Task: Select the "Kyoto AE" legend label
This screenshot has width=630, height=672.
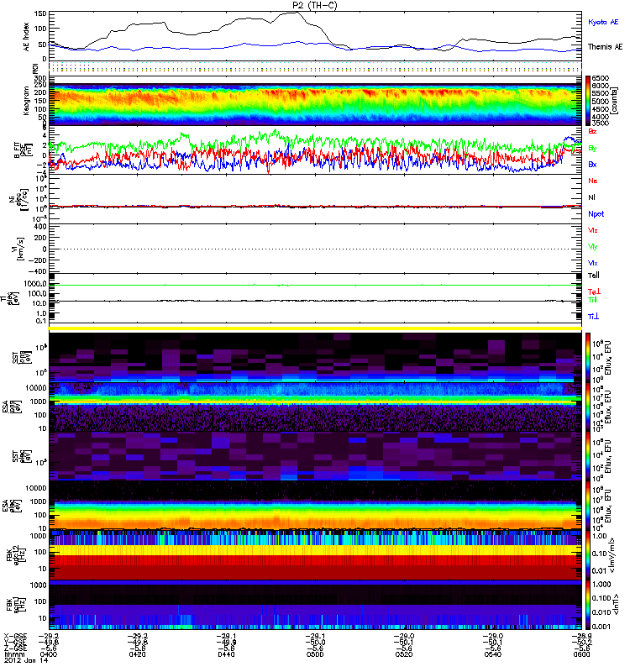Action: coord(603,22)
